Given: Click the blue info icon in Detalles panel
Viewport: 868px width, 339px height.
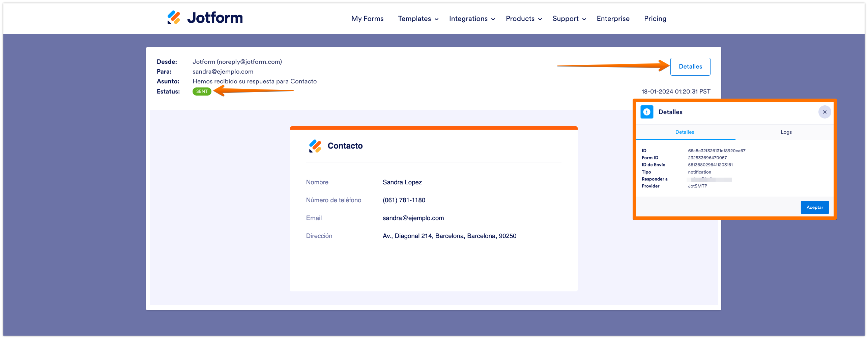Looking at the screenshot, I should 646,112.
